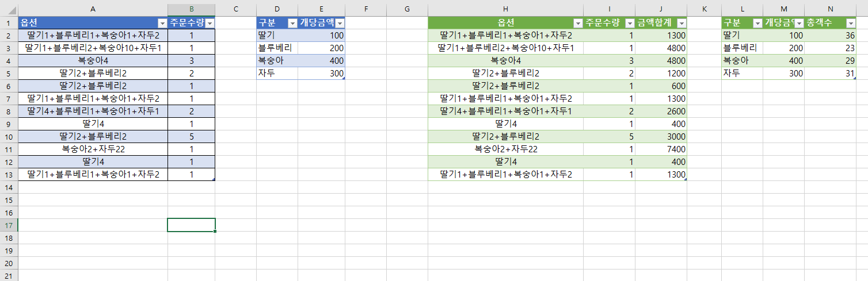Open the 옵션 filter dropdown in column A
Screen dimensions: 868x281
[x=161, y=23]
